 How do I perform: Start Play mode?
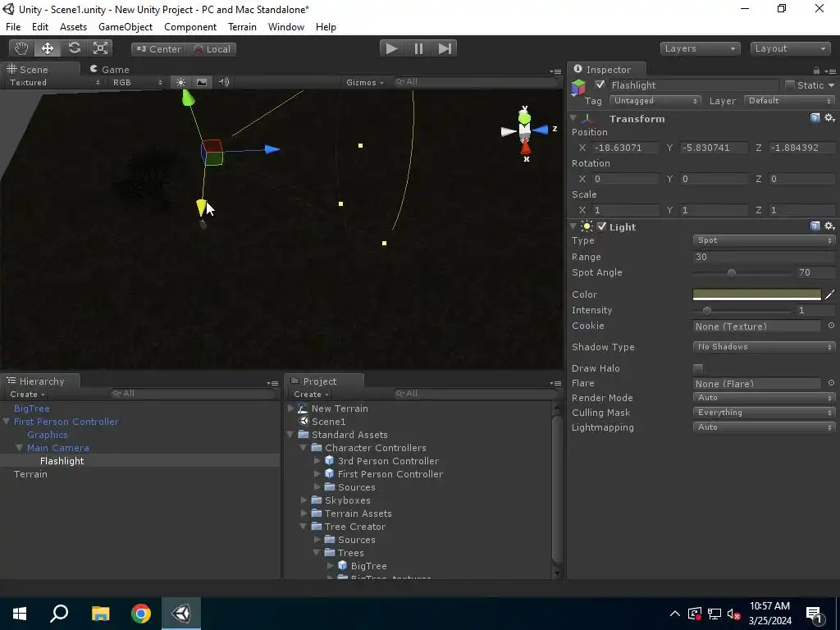[x=392, y=48]
